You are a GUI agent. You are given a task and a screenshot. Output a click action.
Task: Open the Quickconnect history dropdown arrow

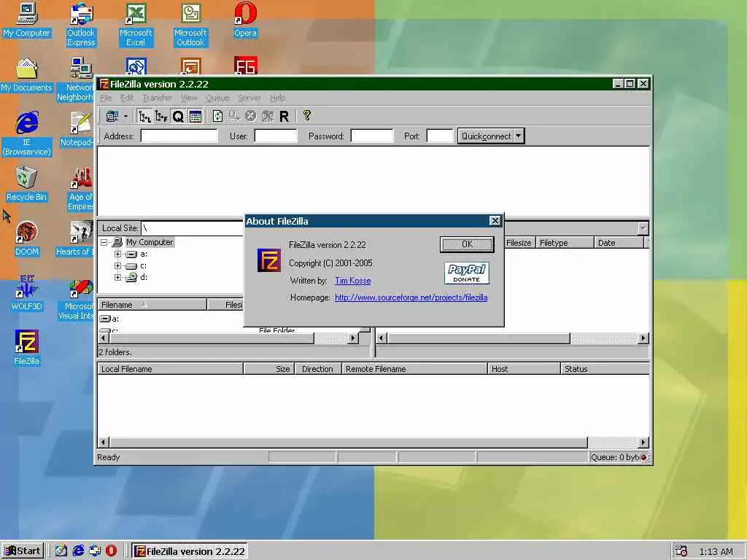tap(519, 136)
